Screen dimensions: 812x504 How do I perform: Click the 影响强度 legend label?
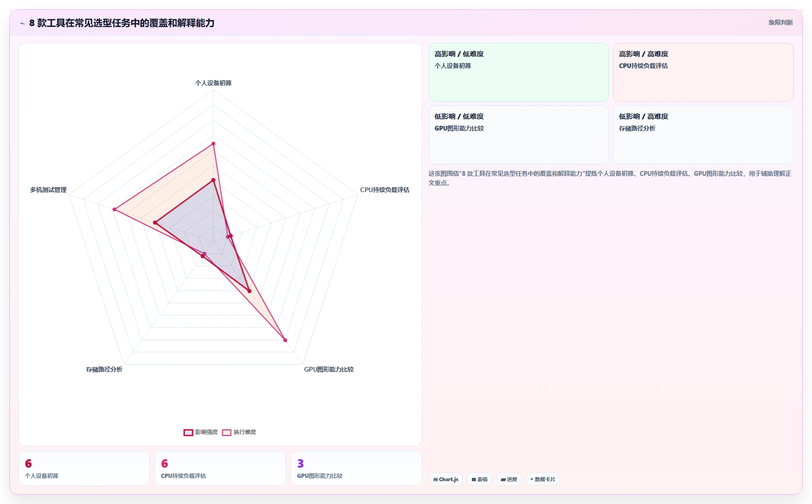click(207, 432)
